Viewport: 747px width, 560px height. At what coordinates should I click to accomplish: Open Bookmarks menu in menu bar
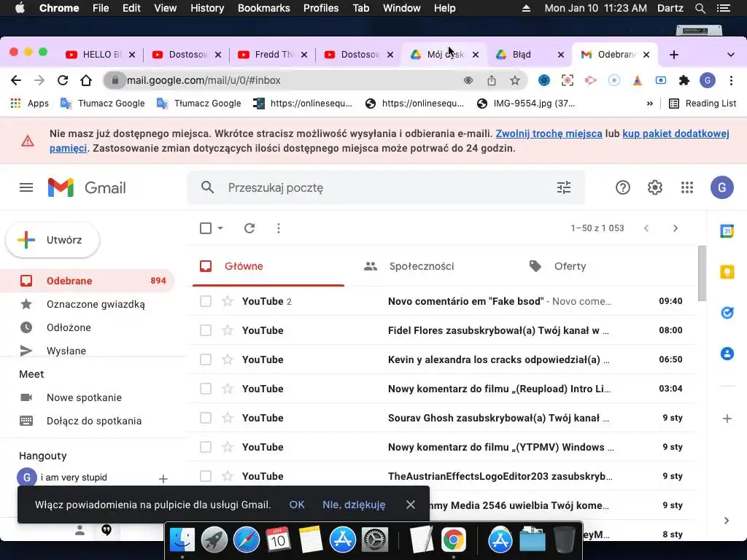[x=264, y=8]
